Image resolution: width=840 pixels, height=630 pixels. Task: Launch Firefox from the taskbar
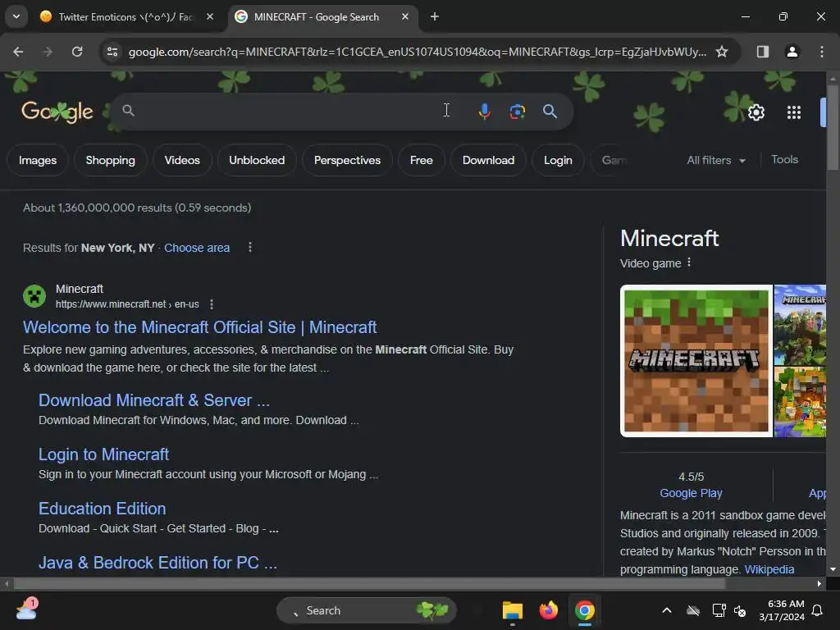tap(548, 610)
